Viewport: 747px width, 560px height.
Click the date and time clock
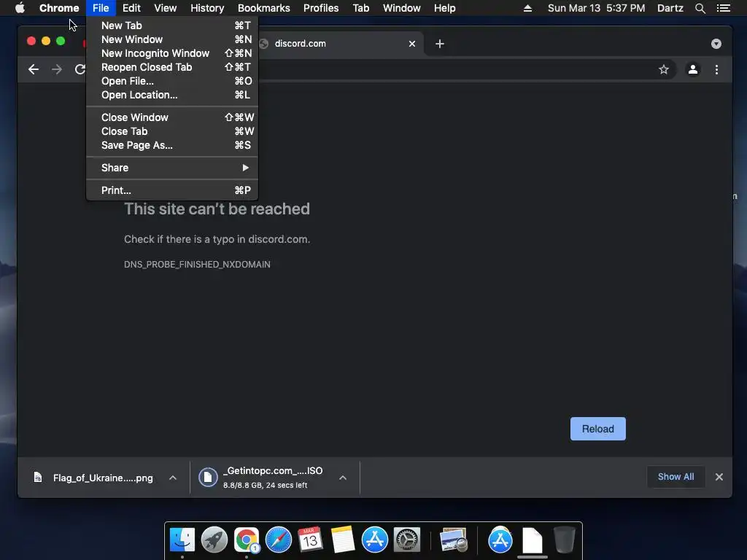(597, 8)
